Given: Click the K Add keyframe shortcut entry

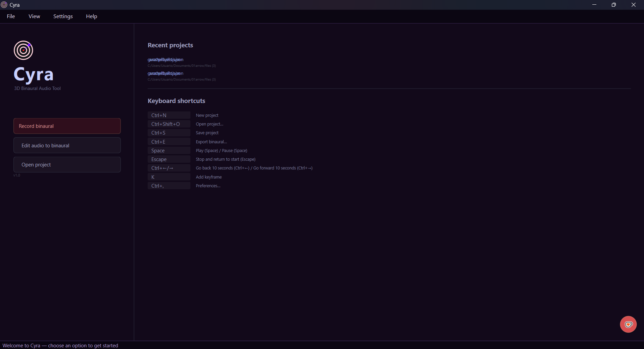Looking at the screenshot, I should [x=185, y=177].
